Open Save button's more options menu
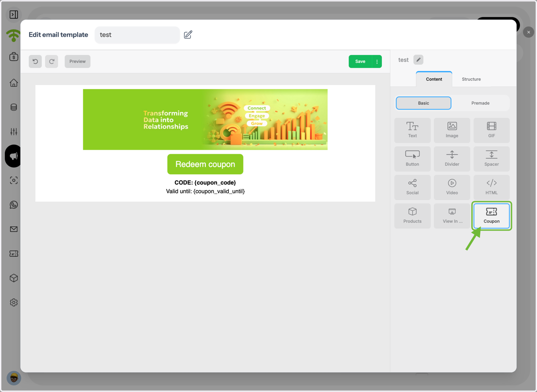 pyautogui.click(x=377, y=61)
